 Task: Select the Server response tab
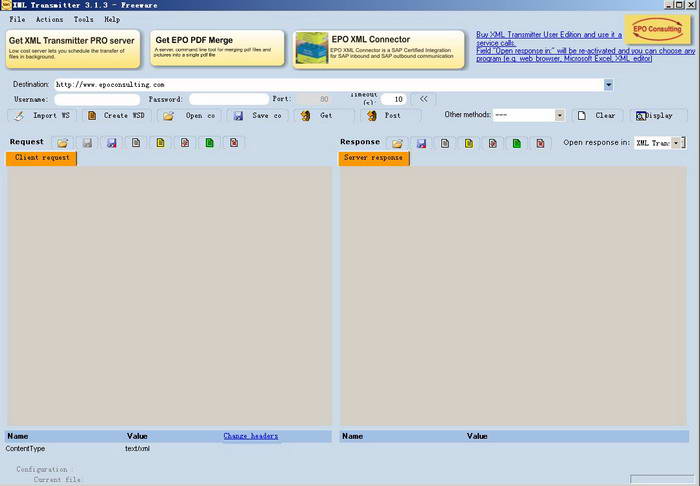pos(374,158)
